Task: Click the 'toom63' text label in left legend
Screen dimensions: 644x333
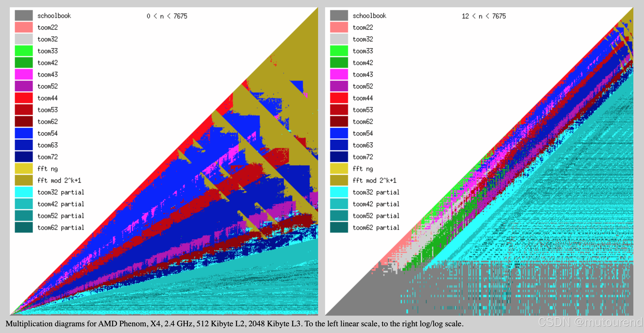Action: 48,145
